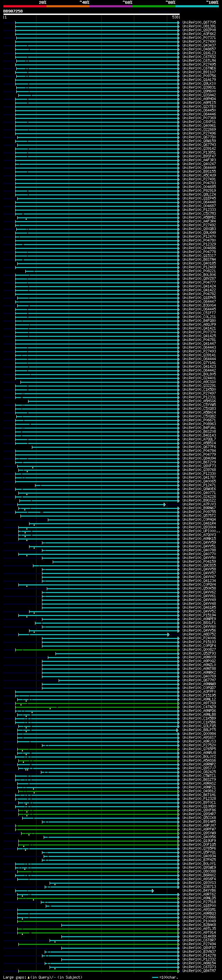Select UniRef100_P15194 entry
This screenshot has width=222, height=980.
click(199, 615)
